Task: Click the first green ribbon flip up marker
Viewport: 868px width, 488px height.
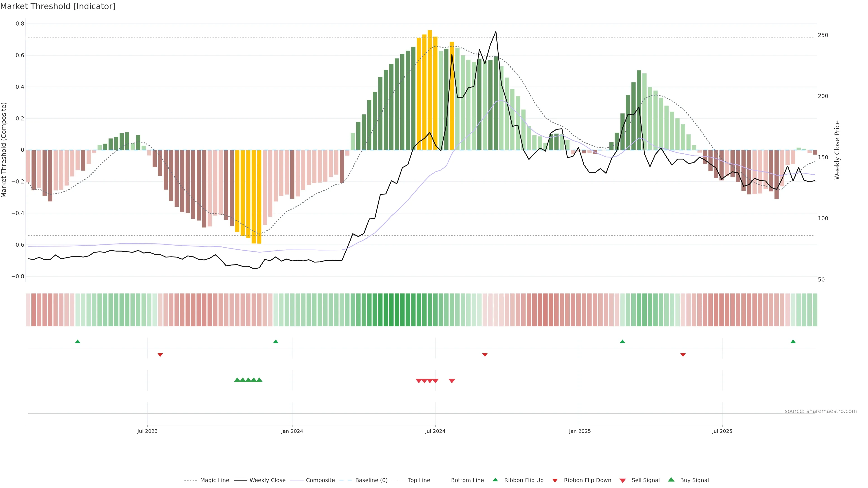Action: (x=78, y=342)
